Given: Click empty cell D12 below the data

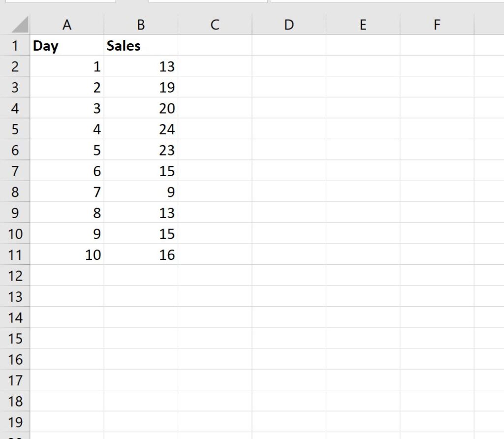Looking at the screenshot, I should pos(288,276).
